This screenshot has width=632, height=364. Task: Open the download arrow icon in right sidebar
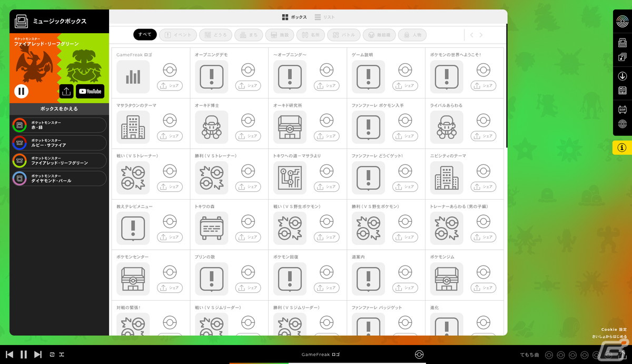click(x=622, y=76)
